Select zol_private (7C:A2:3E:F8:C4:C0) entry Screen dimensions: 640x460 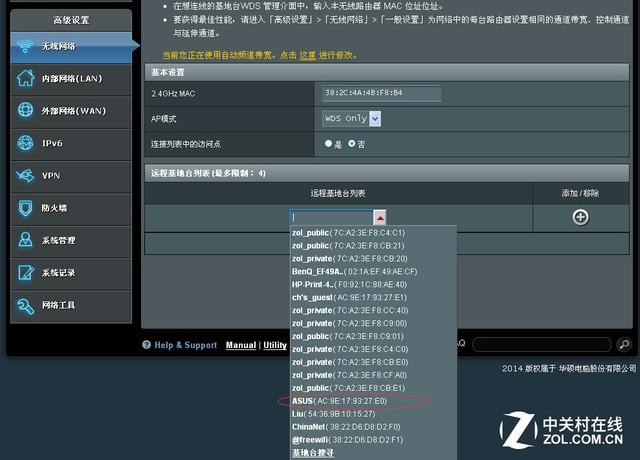[350, 349]
